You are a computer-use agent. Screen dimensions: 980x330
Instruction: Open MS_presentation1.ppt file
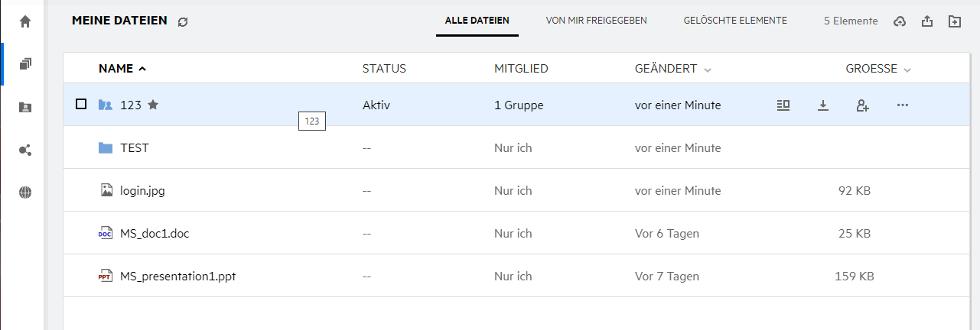(x=177, y=277)
